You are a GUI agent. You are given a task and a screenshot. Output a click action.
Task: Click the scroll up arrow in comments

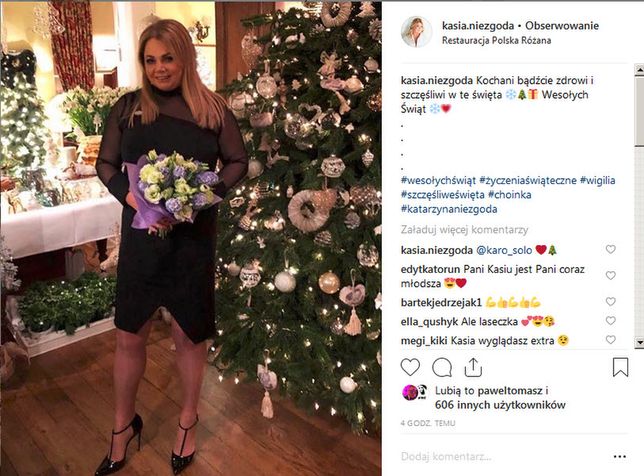pos(639,70)
